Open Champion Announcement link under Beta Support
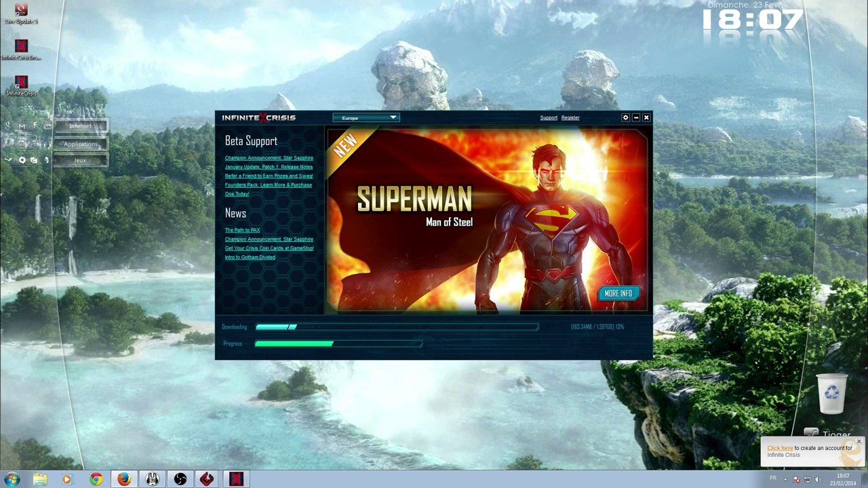Image resolution: width=868 pixels, height=488 pixels. pyautogui.click(x=269, y=158)
